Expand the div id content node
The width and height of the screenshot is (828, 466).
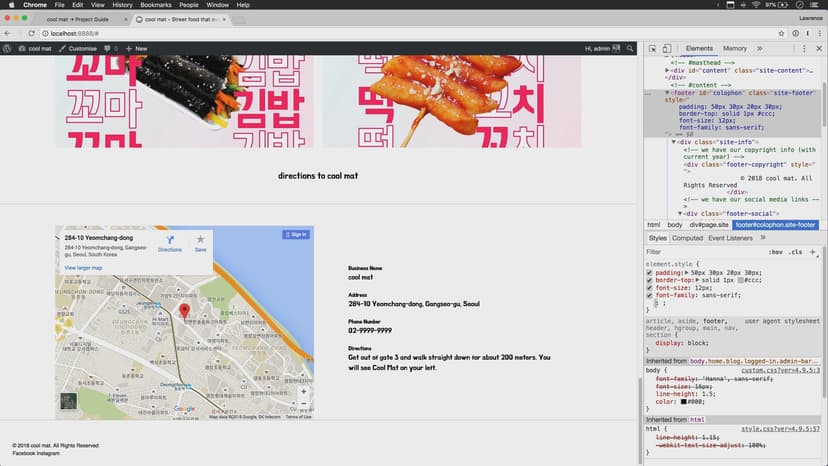click(x=665, y=71)
